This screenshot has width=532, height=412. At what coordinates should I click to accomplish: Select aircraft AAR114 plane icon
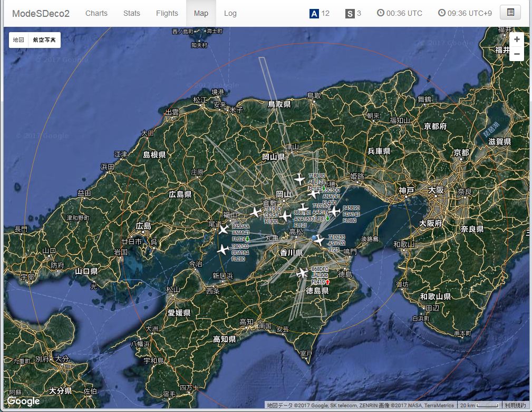[303, 208]
